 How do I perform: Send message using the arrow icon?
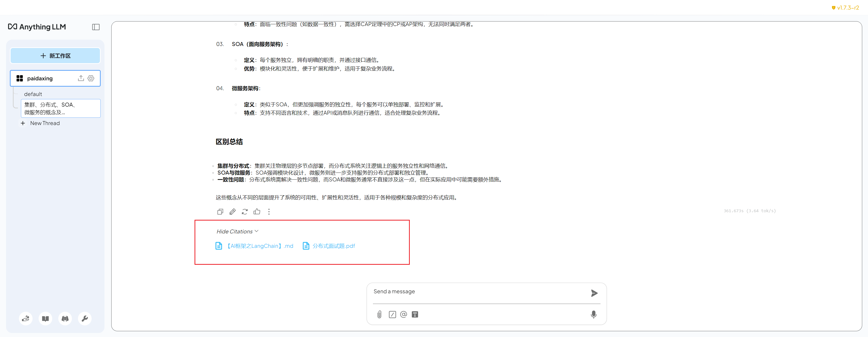tap(594, 293)
